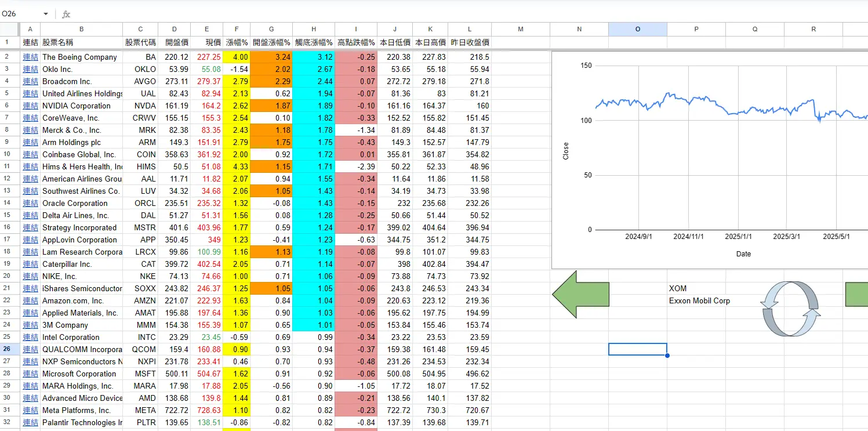Open the Name Box dropdown arrow

46,14
